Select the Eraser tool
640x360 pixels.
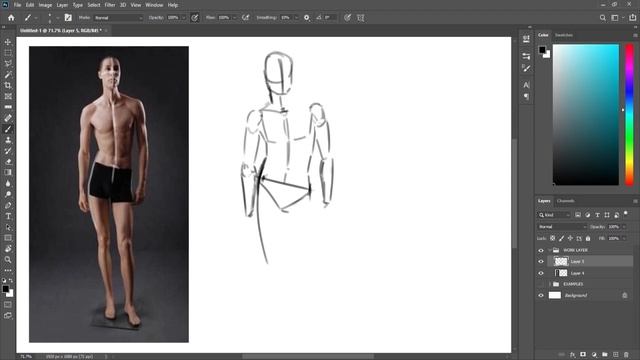pyautogui.click(x=8, y=162)
